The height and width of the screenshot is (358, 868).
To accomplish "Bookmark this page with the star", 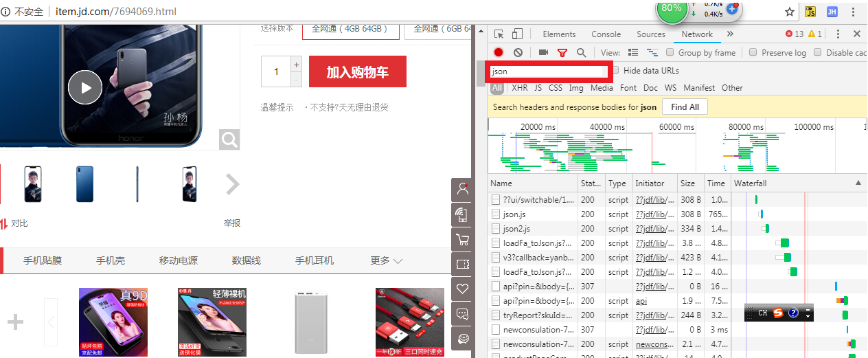I will [790, 12].
